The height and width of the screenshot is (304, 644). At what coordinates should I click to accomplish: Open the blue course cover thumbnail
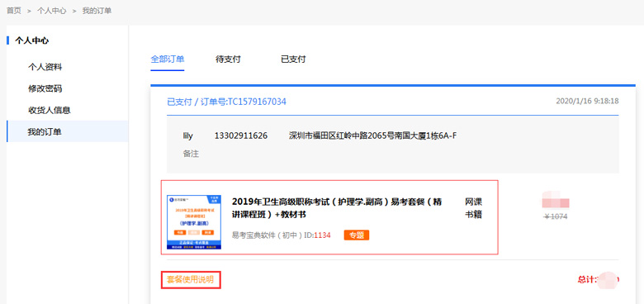coord(194,222)
